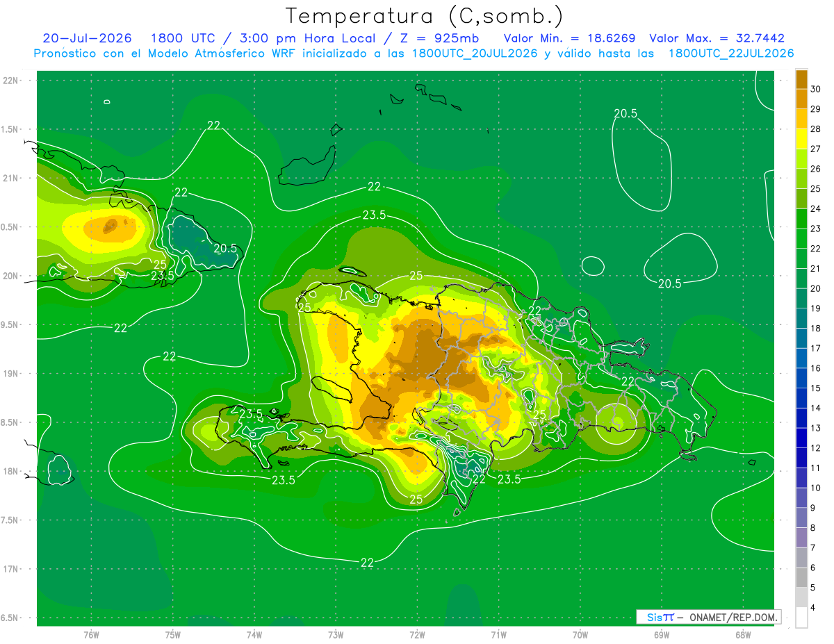Click legend scale value '24'
The image size is (834, 644).
tap(816, 208)
